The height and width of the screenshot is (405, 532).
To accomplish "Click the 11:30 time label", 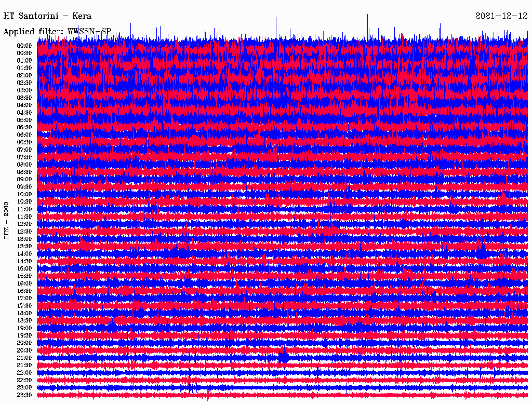I will pos(24,217).
